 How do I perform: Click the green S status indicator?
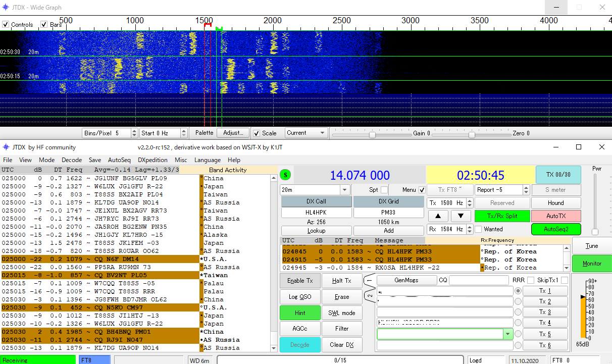[285, 175]
